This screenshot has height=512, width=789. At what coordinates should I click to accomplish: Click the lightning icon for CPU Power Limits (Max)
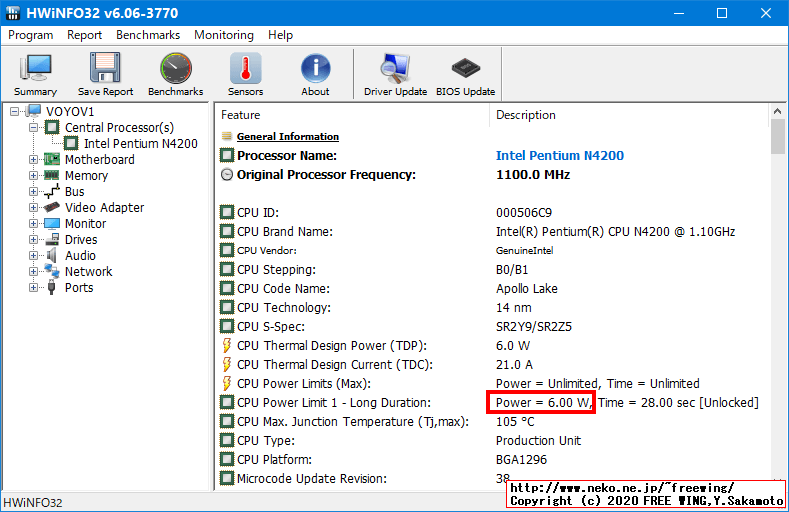tap(227, 383)
